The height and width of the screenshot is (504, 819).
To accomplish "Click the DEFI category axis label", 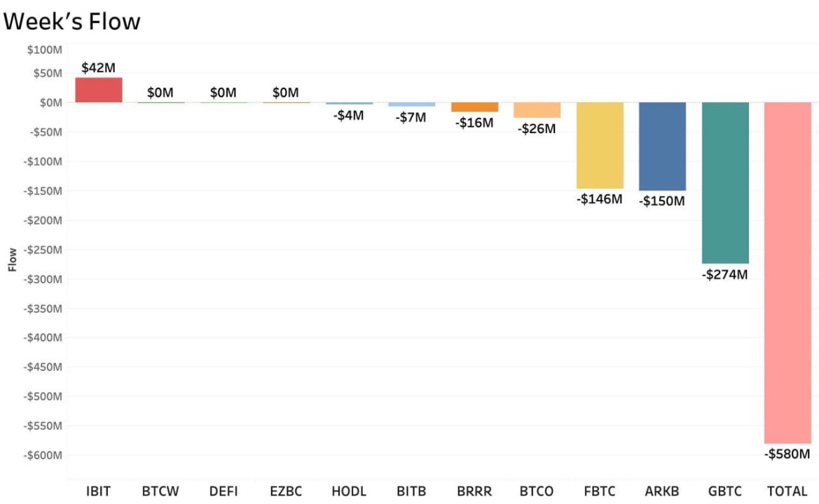I will pos(223,491).
